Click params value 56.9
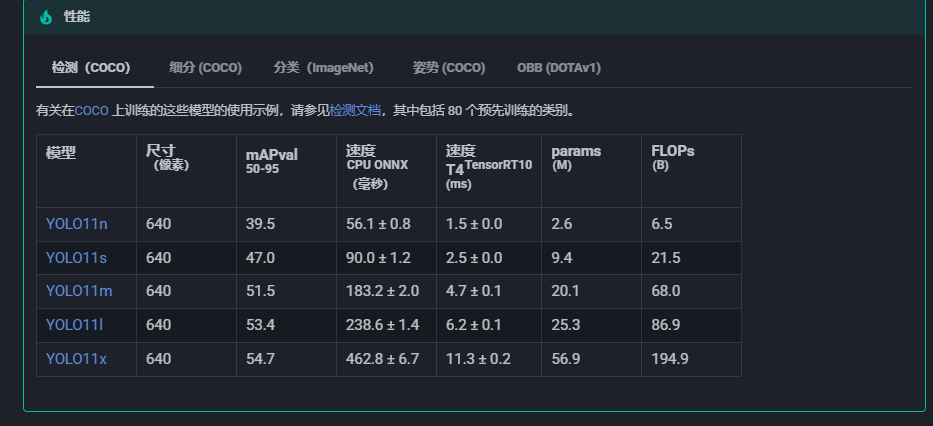 [x=566, y=359]
